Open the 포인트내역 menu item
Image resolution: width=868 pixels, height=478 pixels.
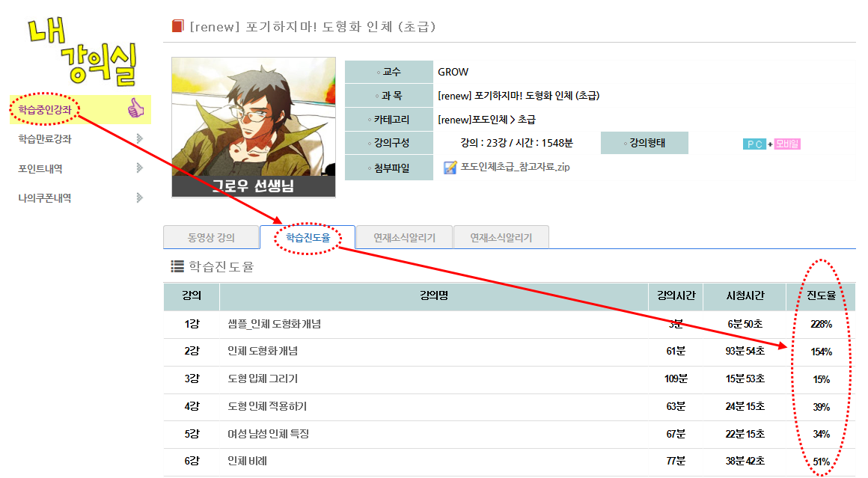tap(40, 169)
